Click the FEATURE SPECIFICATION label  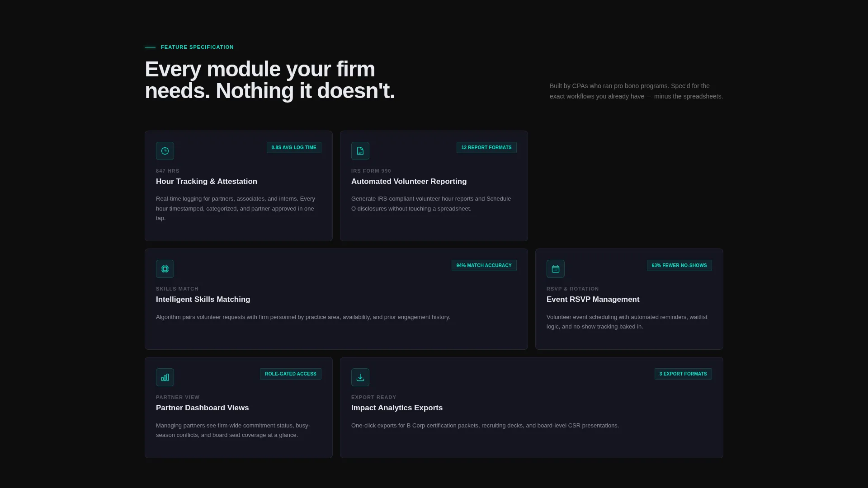pyautogui.click(x=197, y=47)
